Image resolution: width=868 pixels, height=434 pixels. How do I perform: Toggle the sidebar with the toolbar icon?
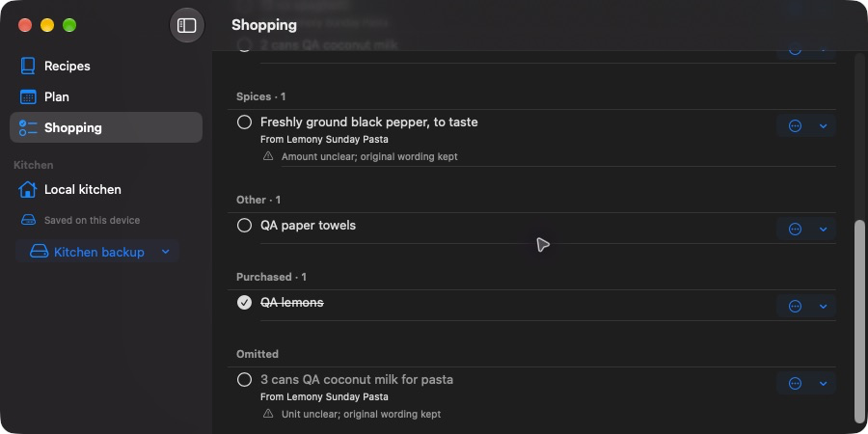(x=186, y=25)
